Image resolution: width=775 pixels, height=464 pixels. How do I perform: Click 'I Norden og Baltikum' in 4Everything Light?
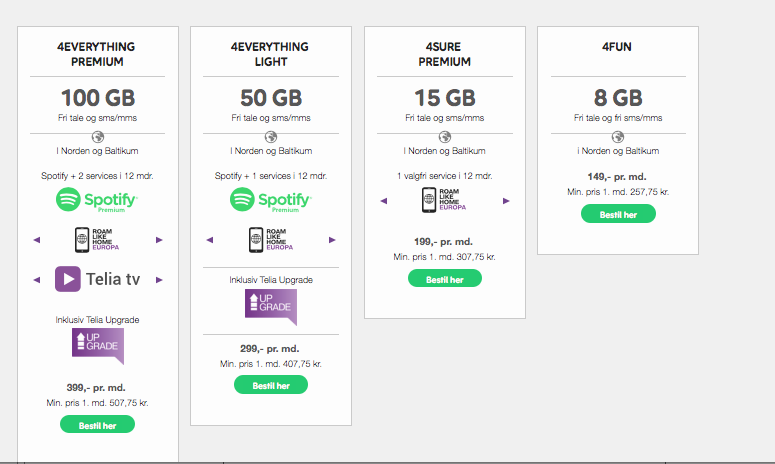(x=271, y=151)
